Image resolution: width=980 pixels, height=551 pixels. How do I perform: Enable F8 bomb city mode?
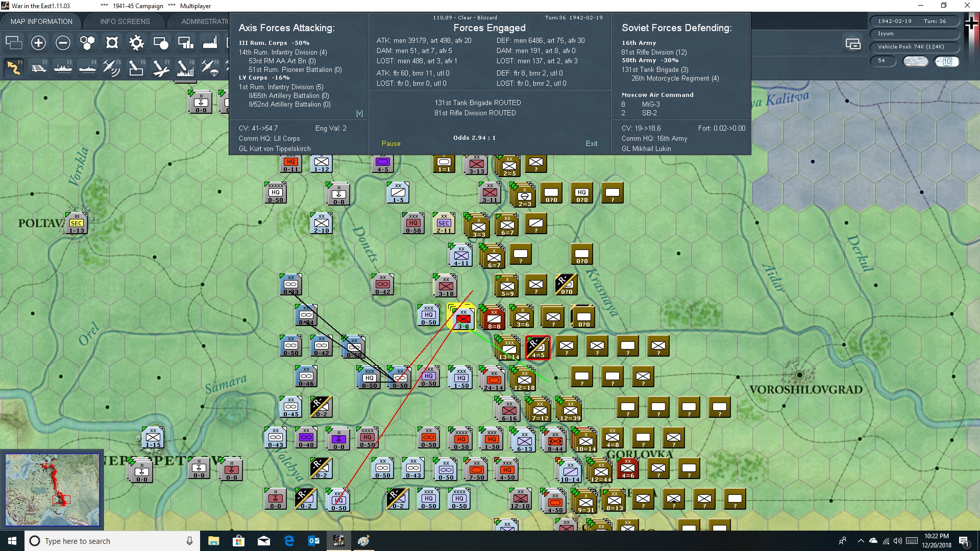pos(185,67)
